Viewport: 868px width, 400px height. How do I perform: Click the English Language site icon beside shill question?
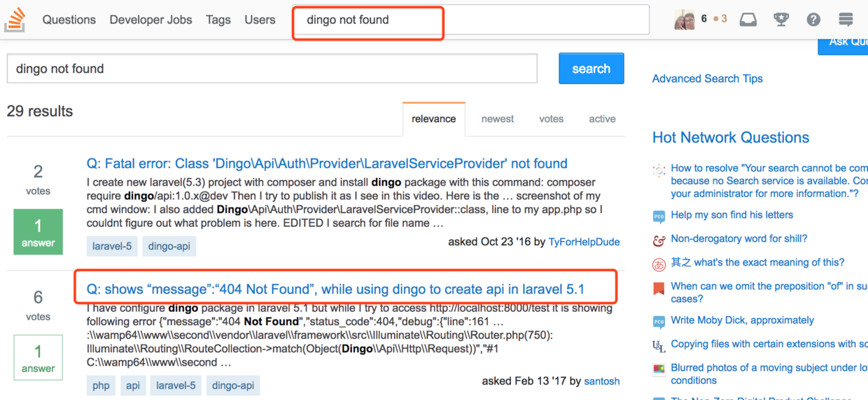[x=659, y=240]
